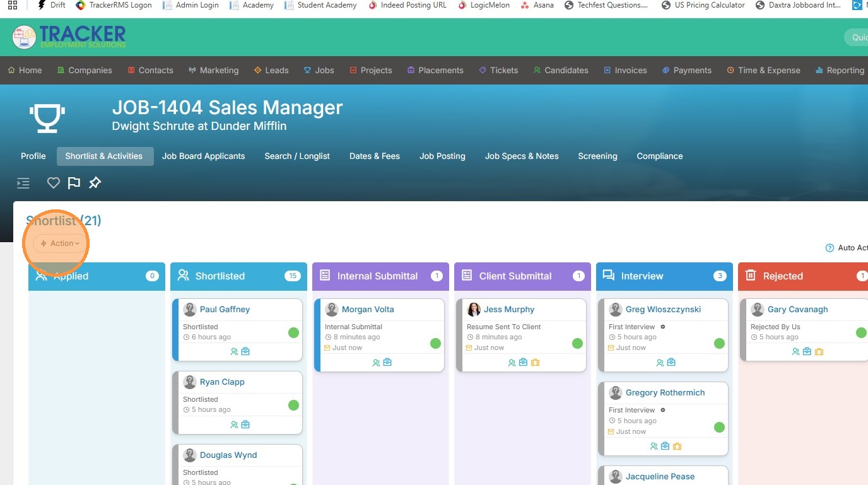Open the Compliance tab
Viewport: 868px width, 485px height.
tap(660, 156)
